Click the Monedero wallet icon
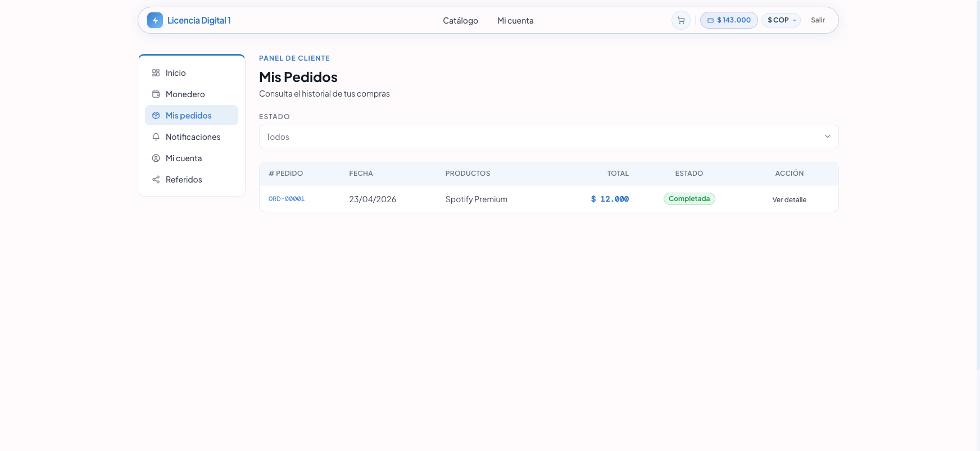The width and height of the screenshot is (980, 451). pyautogui.click(x=156, y=94)
